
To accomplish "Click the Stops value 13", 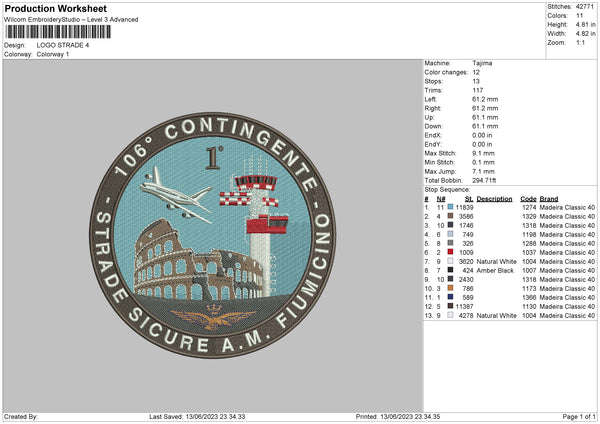I will (x=476, y=81).
